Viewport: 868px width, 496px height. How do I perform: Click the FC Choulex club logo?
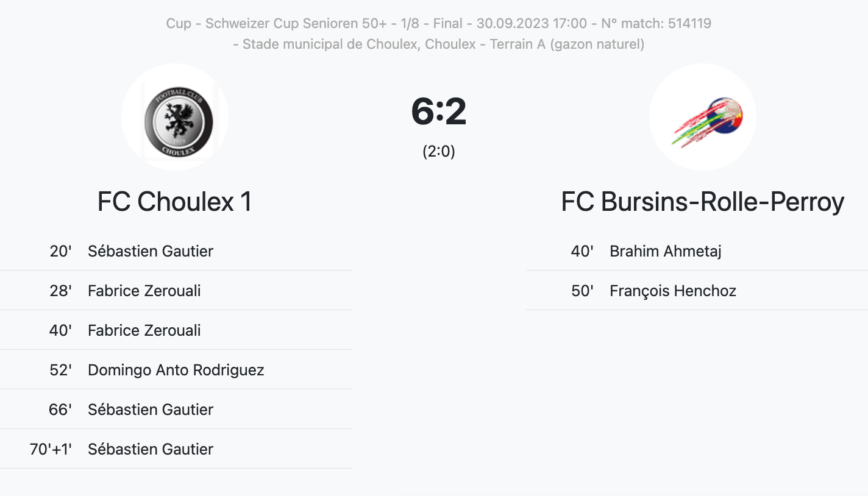click(x=175, y=118)
